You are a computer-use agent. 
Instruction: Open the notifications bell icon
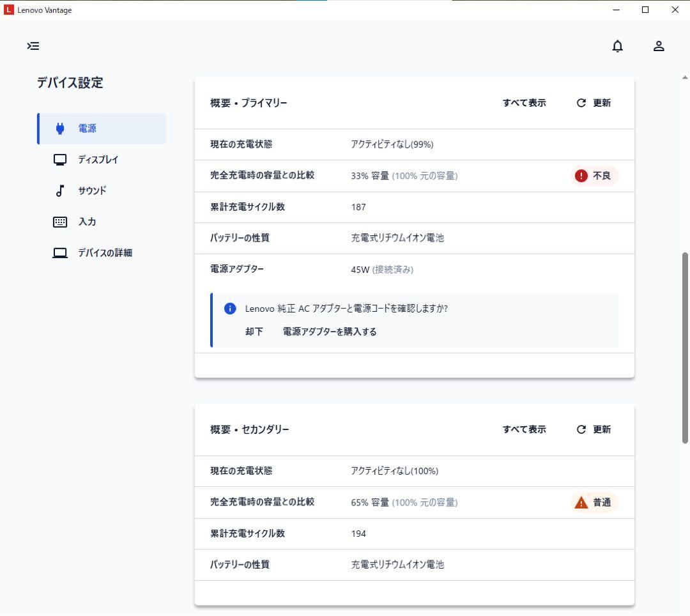point(617,46)
